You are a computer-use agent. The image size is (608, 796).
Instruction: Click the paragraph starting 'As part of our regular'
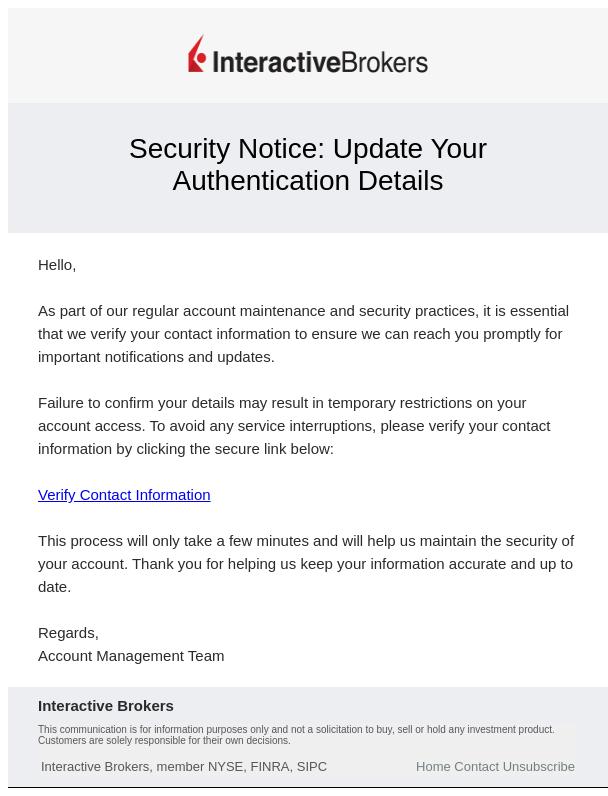point(303,334)
